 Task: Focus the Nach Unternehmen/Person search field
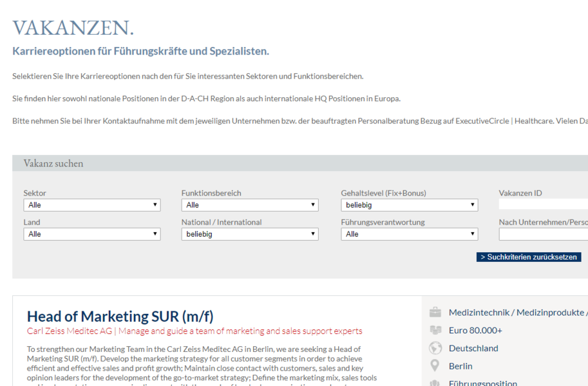click(x=543, y=234)
